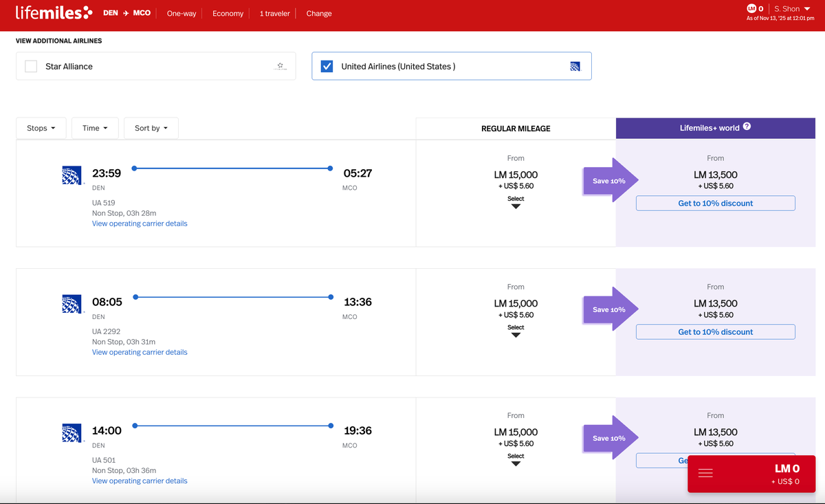
Task: Open the Time filter dropdown
Action: click(x=94, y=128)
